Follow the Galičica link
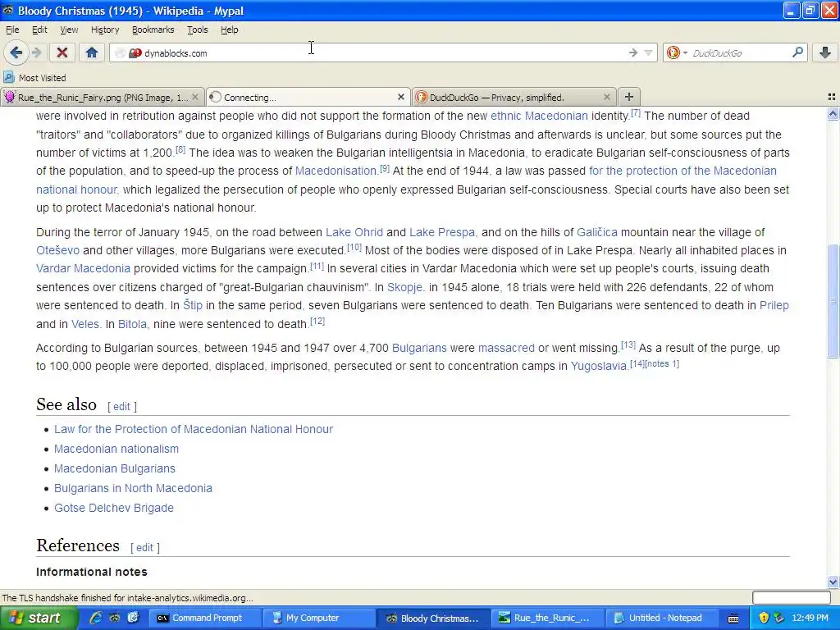 [597, 232]
